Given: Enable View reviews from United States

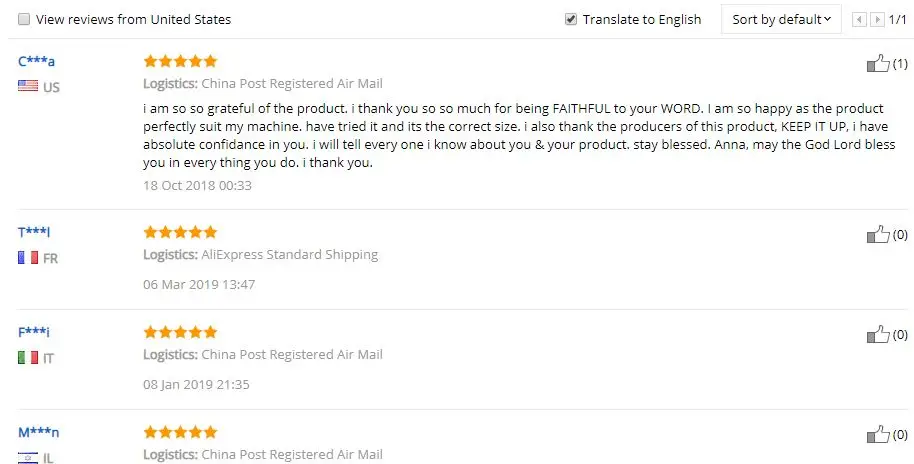Looking at the screenshot, I should (x=24, y=19).
